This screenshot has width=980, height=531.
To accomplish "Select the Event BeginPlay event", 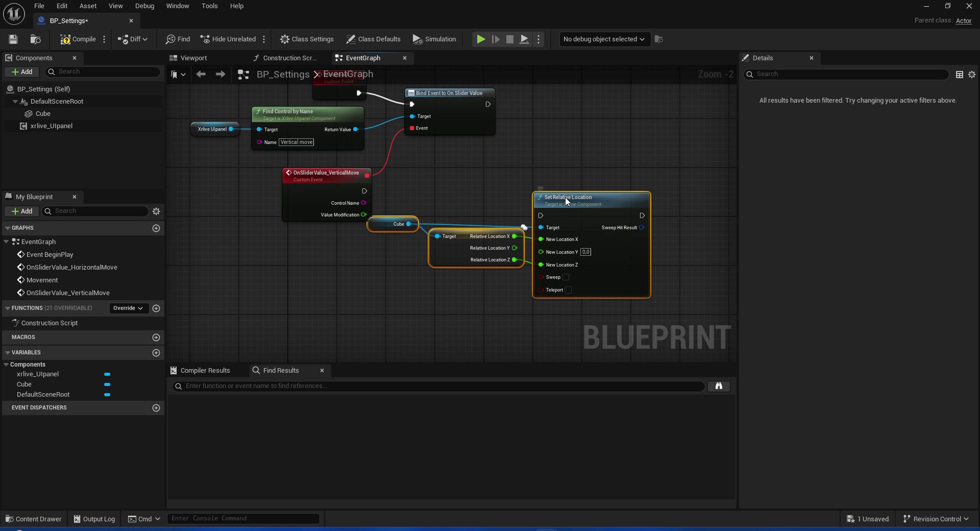I will coord(50,255).
